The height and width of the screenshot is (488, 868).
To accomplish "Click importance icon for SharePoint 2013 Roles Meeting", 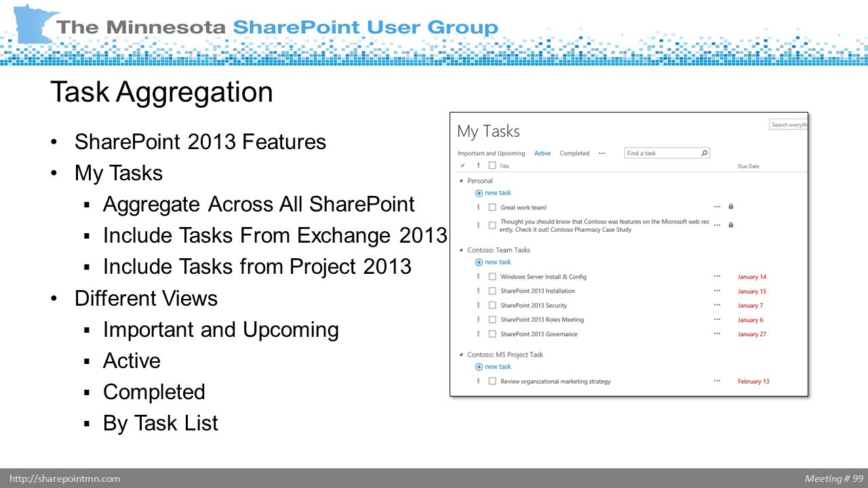I will pos(478,319).
